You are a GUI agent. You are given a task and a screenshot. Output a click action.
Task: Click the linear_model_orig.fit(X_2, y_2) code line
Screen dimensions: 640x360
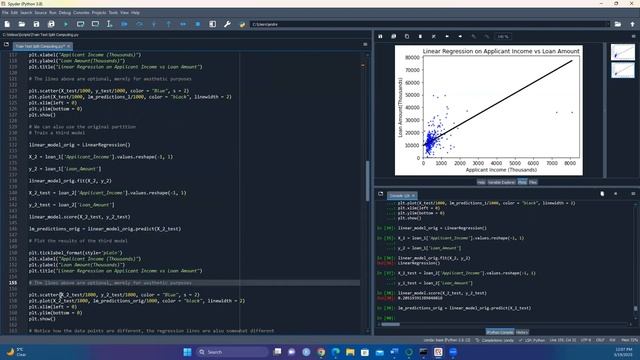pyautogui.click(x=70, y=181)
